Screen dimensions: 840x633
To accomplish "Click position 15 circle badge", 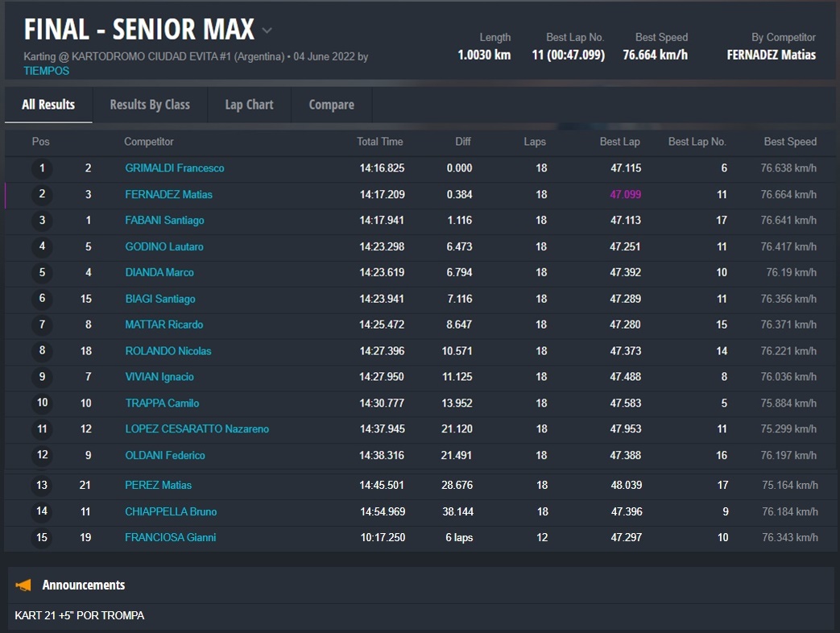I will pyautogui.click(x=42, y=537).
